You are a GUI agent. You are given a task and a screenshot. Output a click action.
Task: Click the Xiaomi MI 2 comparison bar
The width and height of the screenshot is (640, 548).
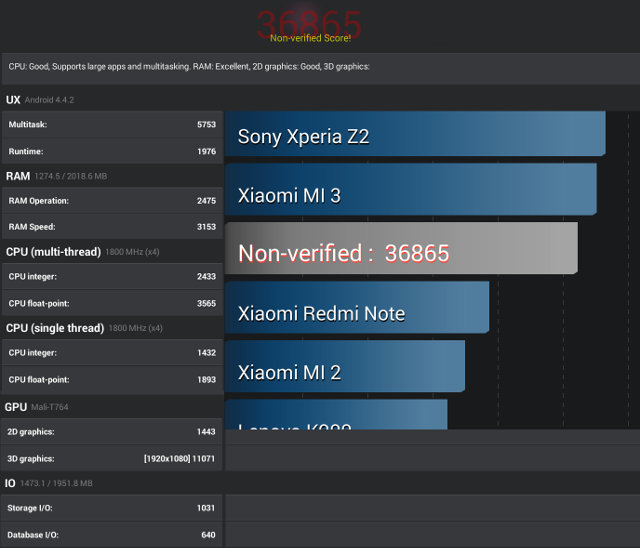click(x=345, y=366)
